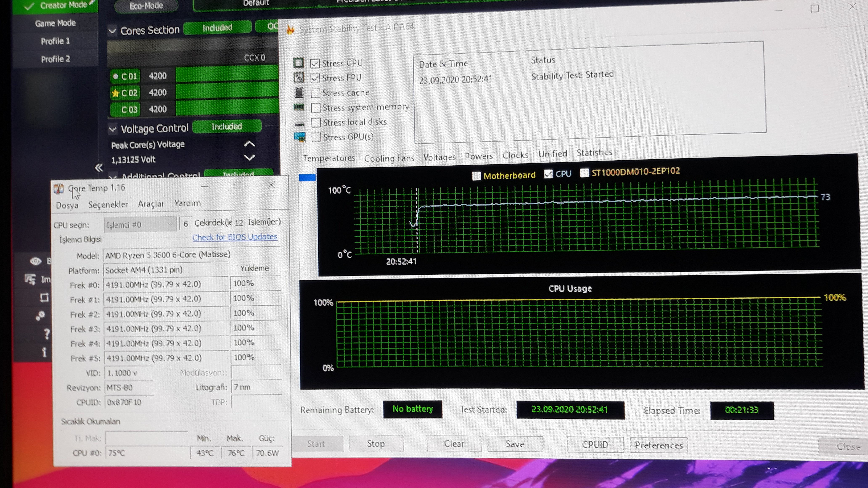Open the Dosya menu in Core Temp
The height and width of the screenshot is (488, 868).
(x=67, y=205)
